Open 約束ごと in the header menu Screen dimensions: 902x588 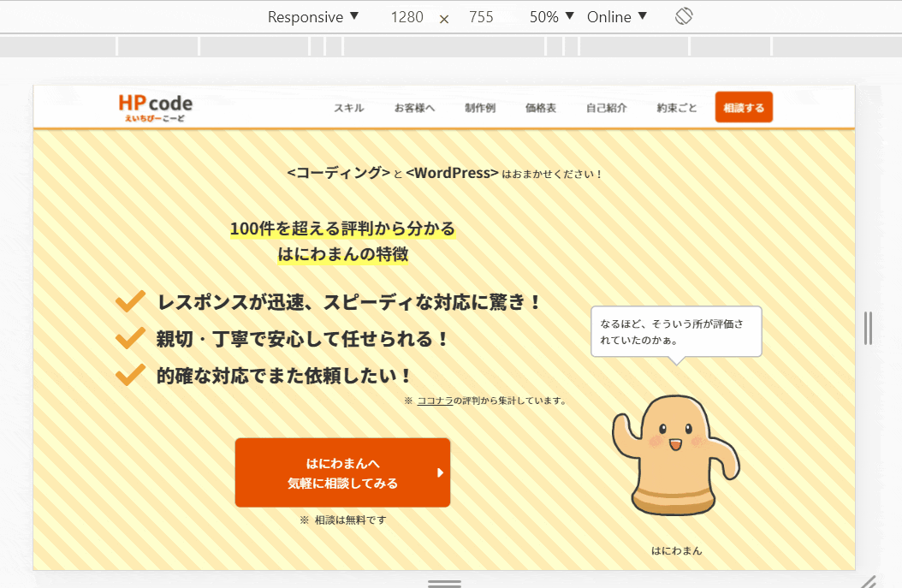[677, 108]
